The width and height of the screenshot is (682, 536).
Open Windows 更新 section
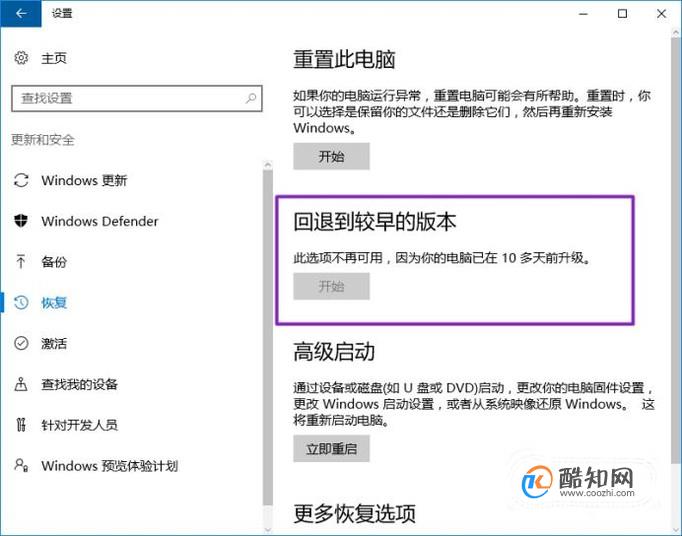tap(84, 180)
